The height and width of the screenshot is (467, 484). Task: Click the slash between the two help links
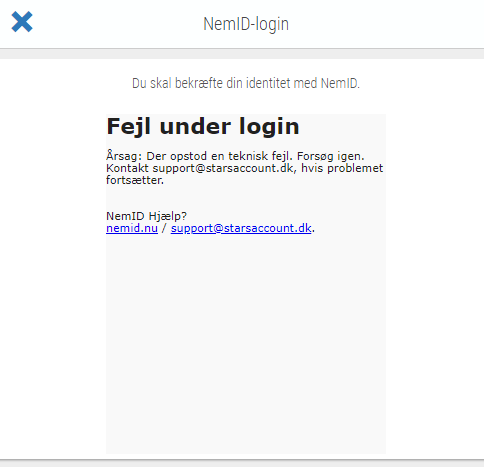point(164,228)
